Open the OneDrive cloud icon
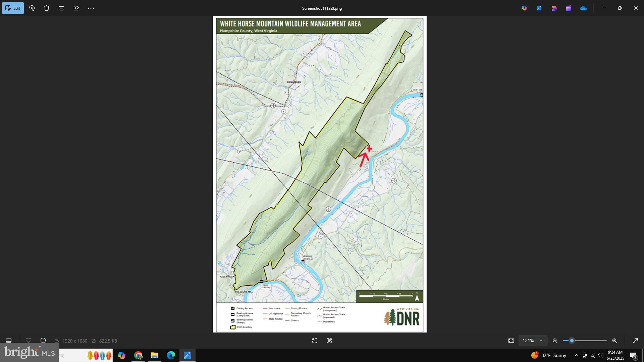Image resolution: width=644 pixels, height=362 pixels. coord(583,8)
